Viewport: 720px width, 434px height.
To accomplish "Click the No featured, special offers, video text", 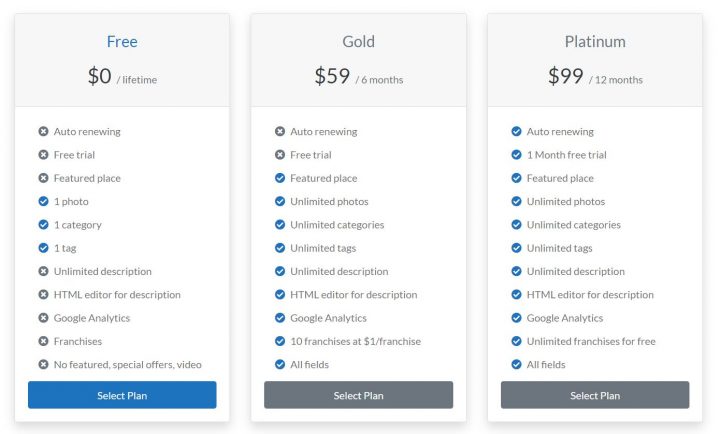I will [x=128, y=365].
